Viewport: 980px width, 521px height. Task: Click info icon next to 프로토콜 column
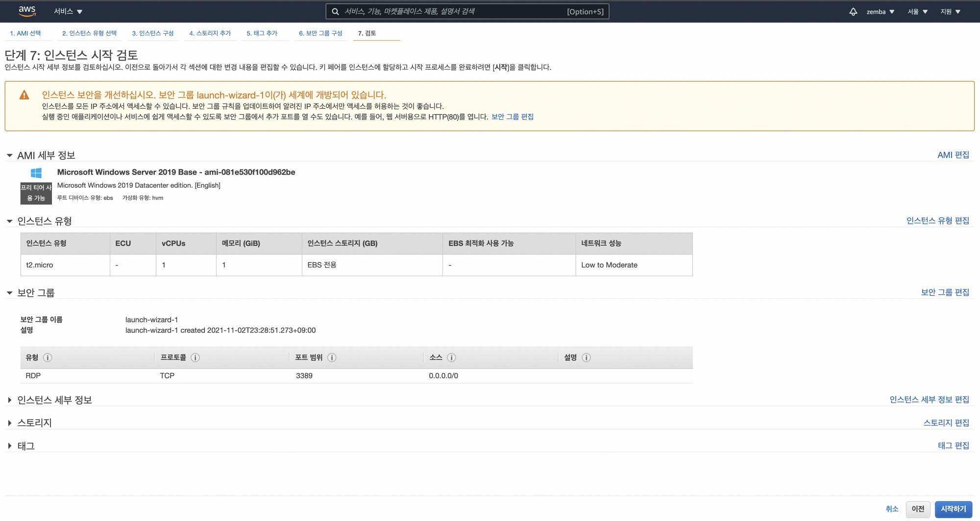195,357
